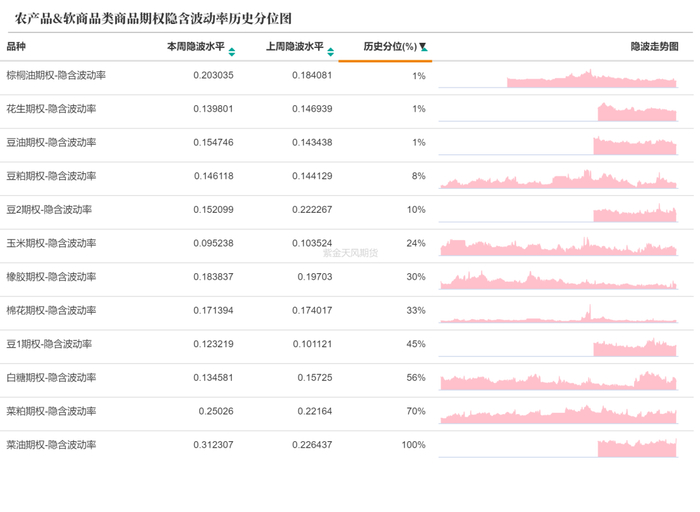Click the 棉花期权 volatility trend sparkline

(558, 316)
